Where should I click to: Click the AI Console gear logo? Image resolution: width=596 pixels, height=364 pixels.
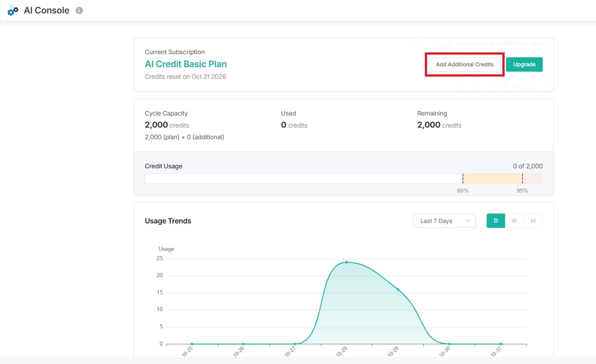(x=13, y=11)
